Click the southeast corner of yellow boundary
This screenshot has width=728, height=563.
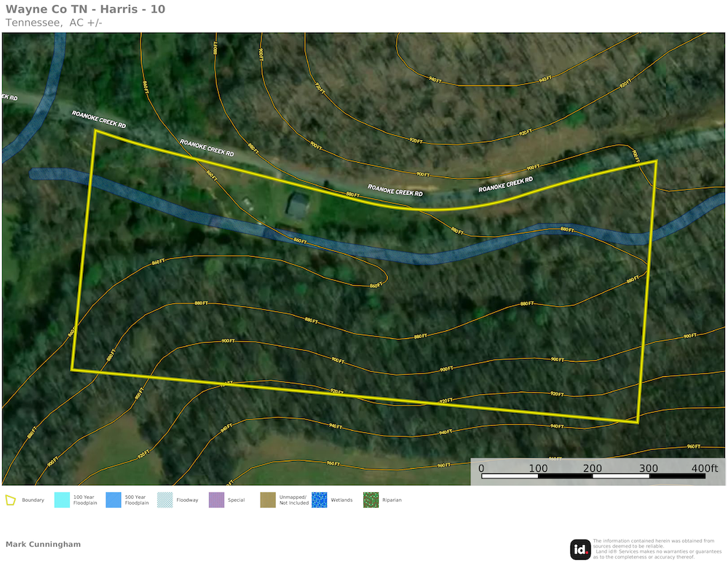[638, 422]
